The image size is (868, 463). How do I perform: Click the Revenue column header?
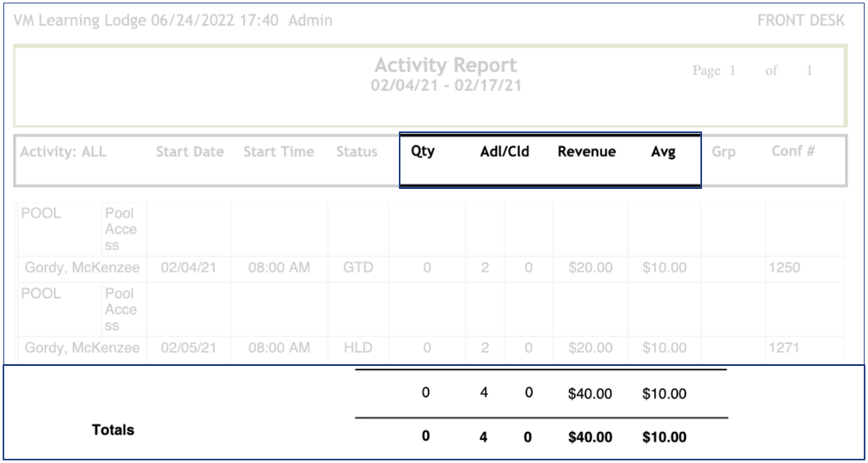(x=586, y=152)
